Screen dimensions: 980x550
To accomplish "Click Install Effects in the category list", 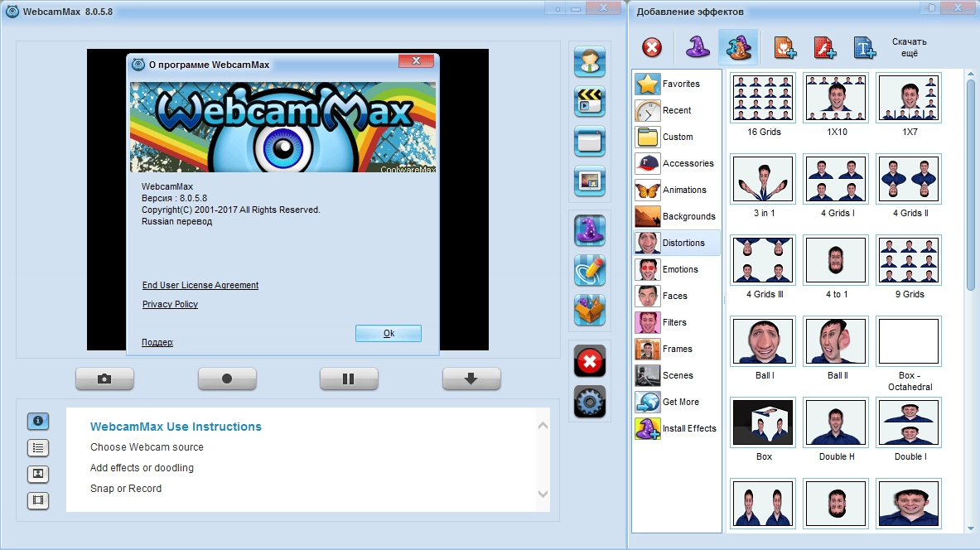I will [677, 428].
